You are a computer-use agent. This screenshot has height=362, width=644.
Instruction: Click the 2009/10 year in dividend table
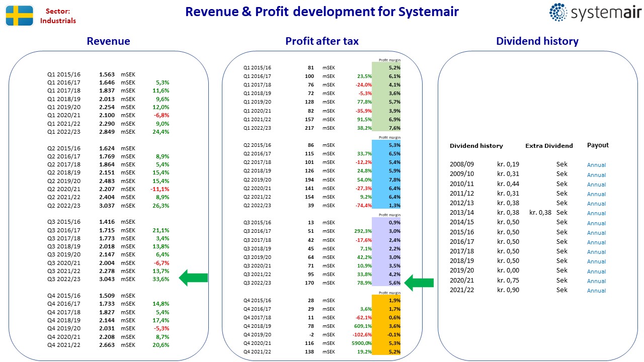tap(462, 174)
